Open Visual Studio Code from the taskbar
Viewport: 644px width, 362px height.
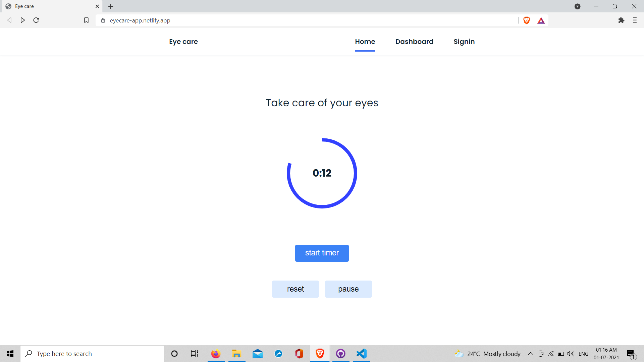click(x=362, y=354)
